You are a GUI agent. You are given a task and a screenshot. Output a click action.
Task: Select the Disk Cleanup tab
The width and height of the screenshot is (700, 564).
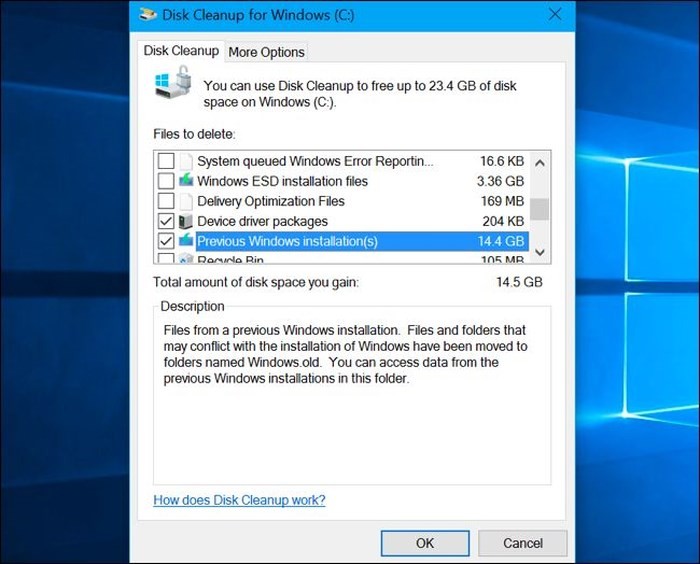(x=181, y=51)
